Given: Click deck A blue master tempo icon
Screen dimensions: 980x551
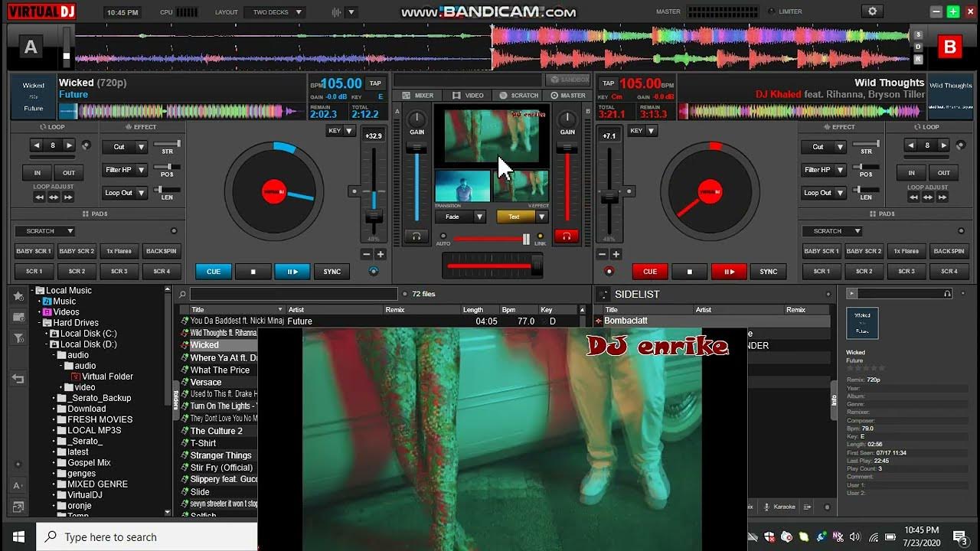Looking at the screenshot, I should click(374, 272).
